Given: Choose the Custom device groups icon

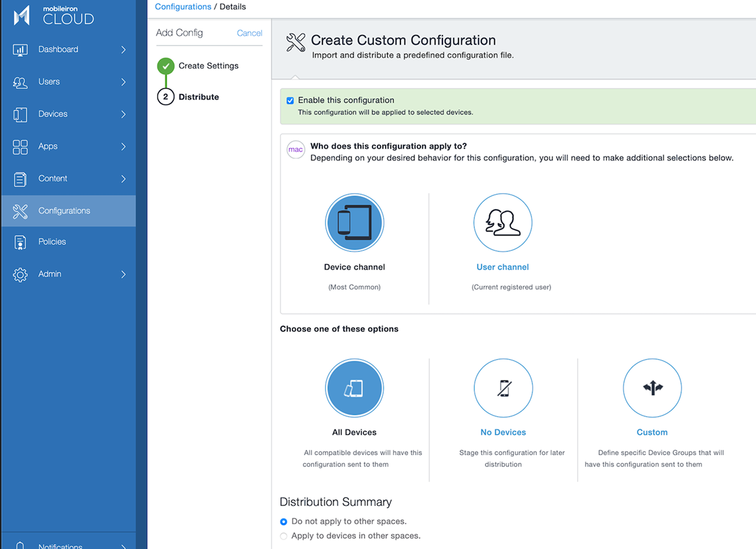Looking at the screenshot, I should pos(652,388).
